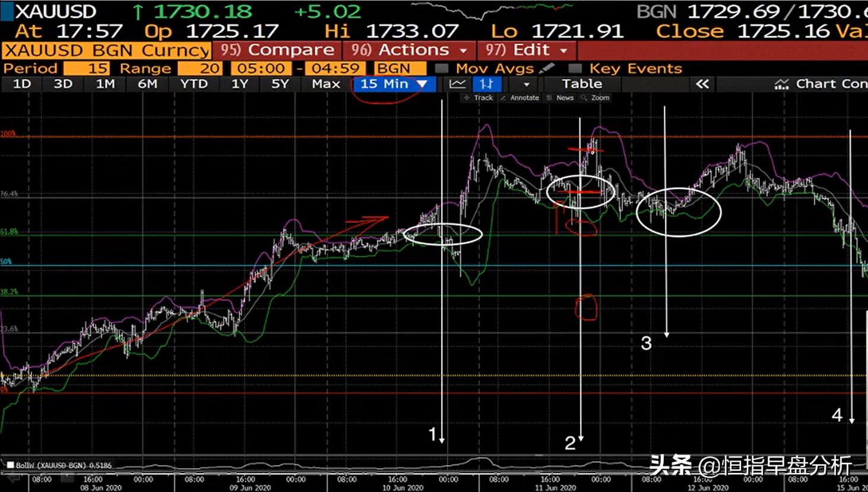
Task: Pick the Zoom magnifier tool
Action: [595, 97]
